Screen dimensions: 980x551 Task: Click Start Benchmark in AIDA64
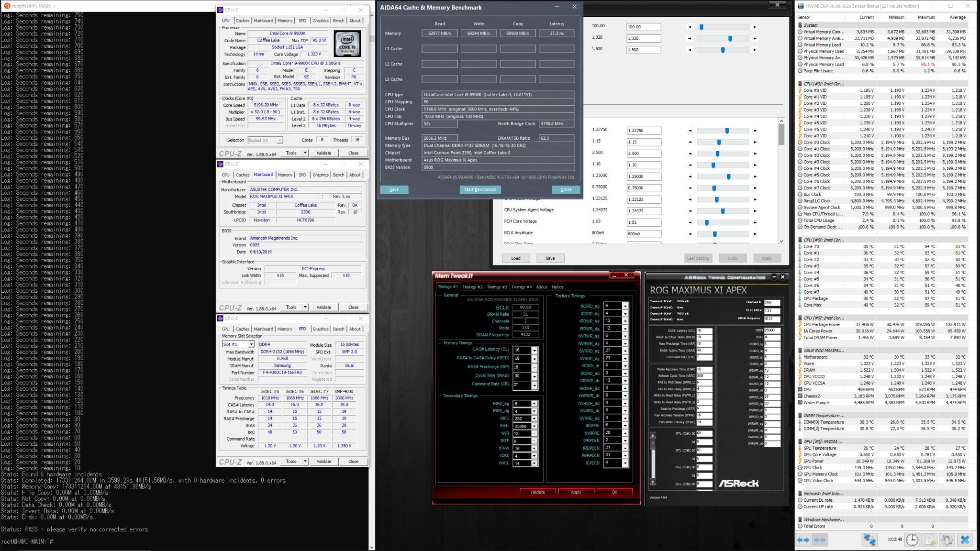pyautogui.click(x=480, y=189)
